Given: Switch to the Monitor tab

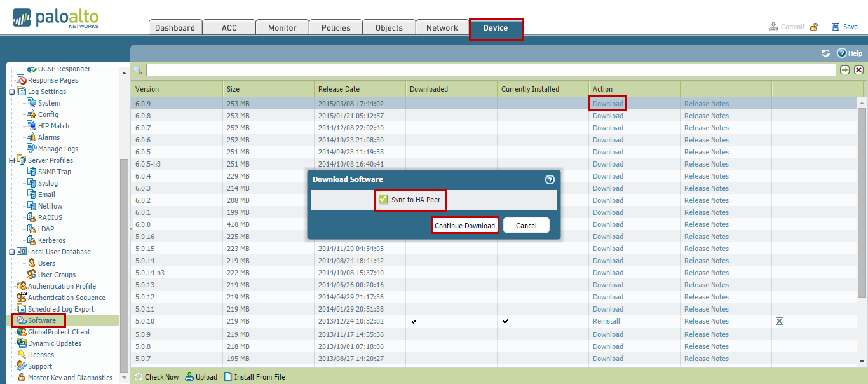Looking at the screenshot, I should (282, 27).
